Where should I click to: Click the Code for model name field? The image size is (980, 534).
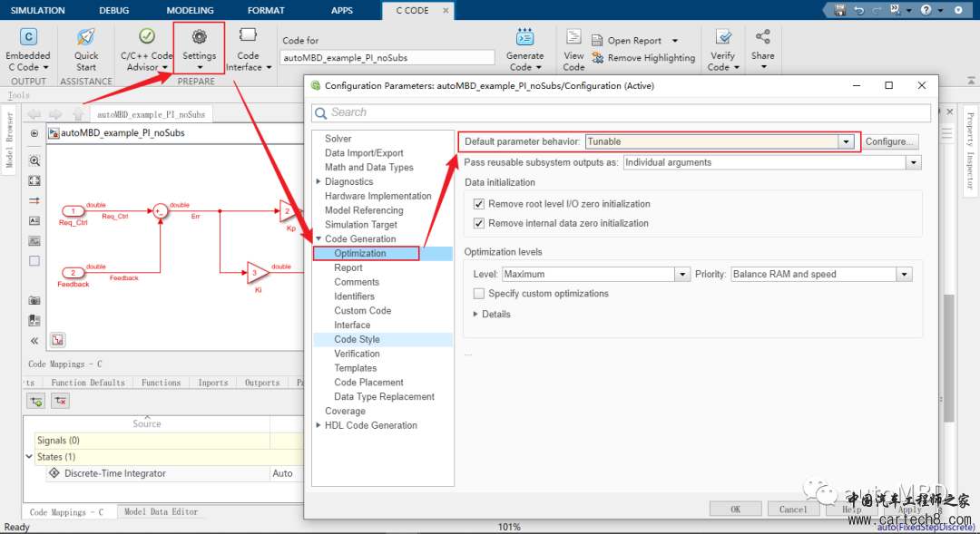pos(387,57)
